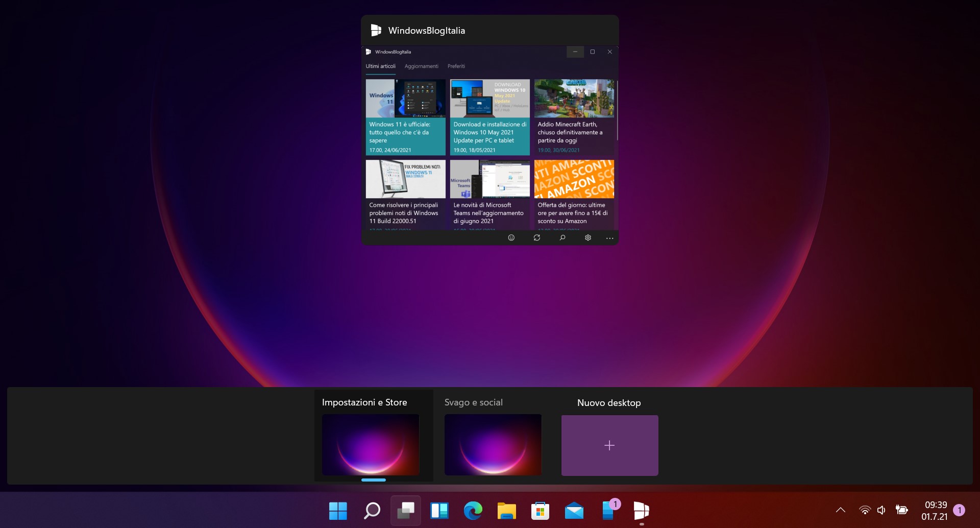Open the more options ellipsis in WindowsBlogItalia
This screenshot has height=528, width=980.
pyautogui.click(x=609, y=238)
